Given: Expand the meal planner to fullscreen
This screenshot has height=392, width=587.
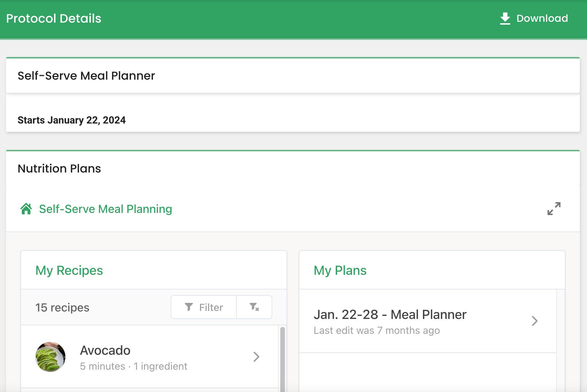Looking at the screenshot, I should pyautogui.click(x=554, y=209).
